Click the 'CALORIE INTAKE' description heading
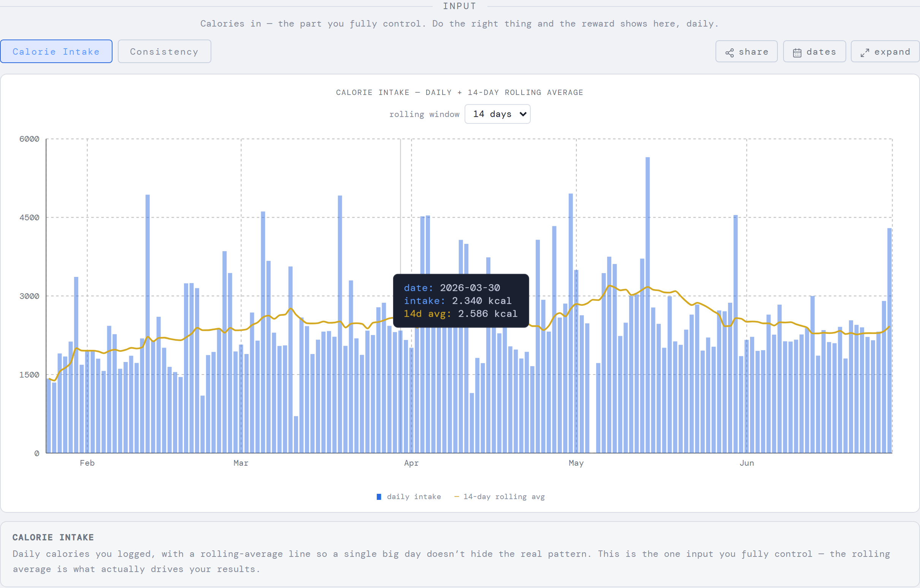The width and height of the screenshot is (920, 588). pos(53,537)
